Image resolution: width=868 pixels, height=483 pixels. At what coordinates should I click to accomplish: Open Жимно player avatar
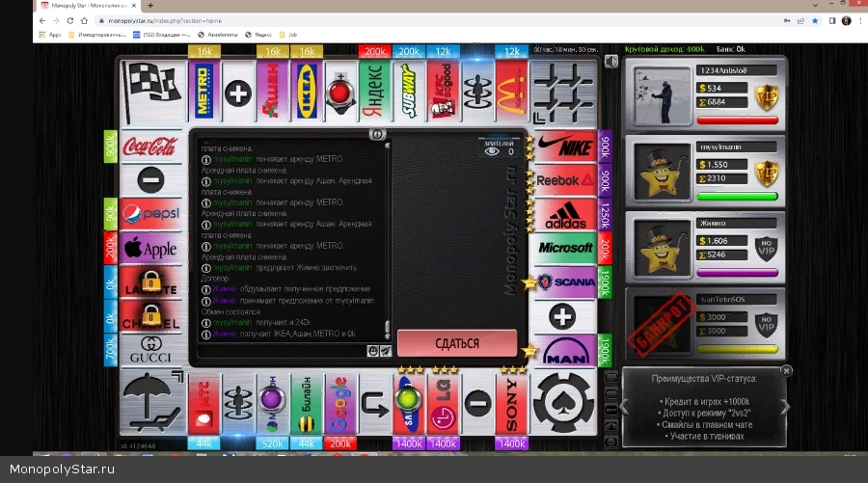[x=662, y=249]
